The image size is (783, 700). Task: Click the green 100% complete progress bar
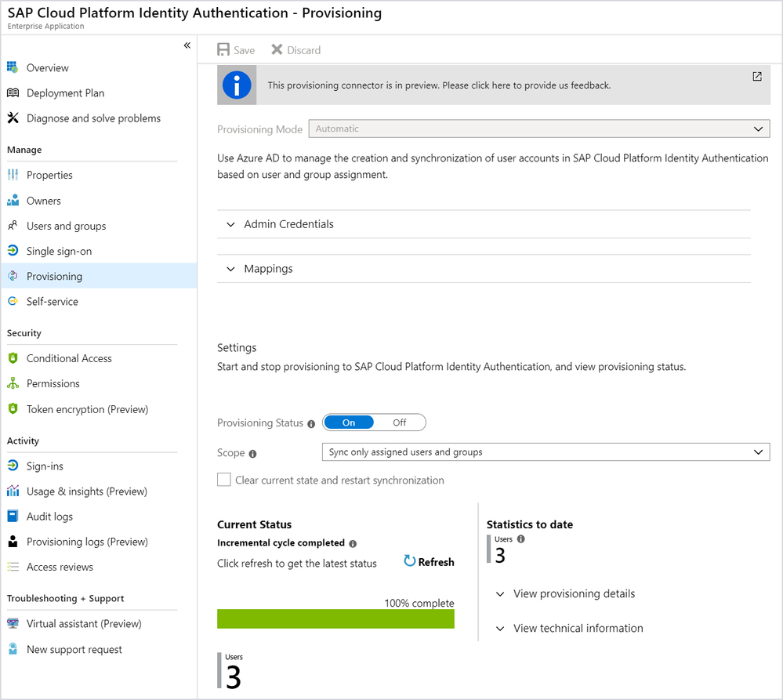[335, 619]
